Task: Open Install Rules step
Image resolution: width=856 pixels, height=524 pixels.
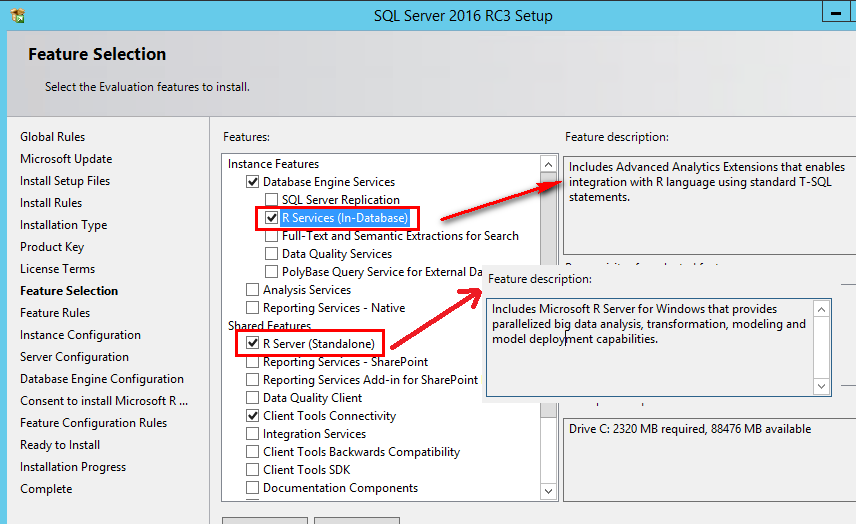Action: tap(51, 203)
